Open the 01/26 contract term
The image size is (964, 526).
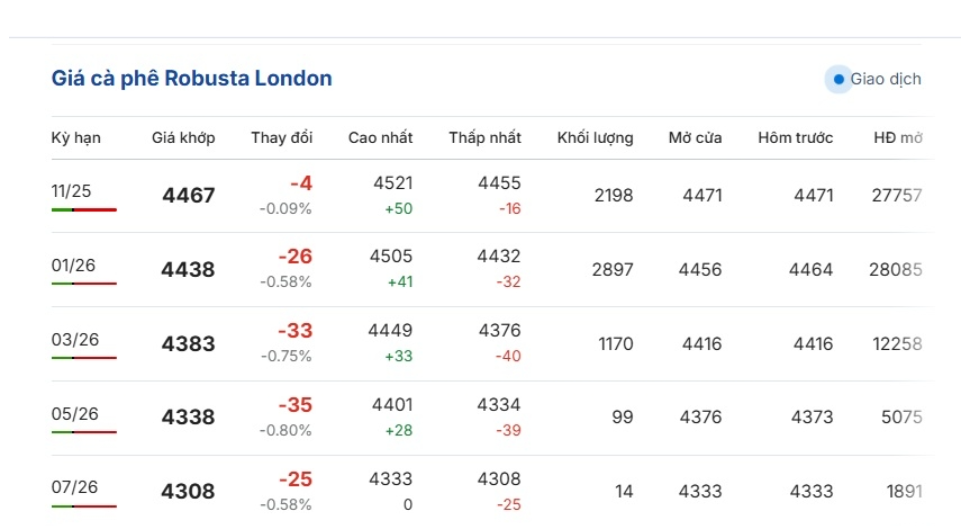[x=73, y=265]
